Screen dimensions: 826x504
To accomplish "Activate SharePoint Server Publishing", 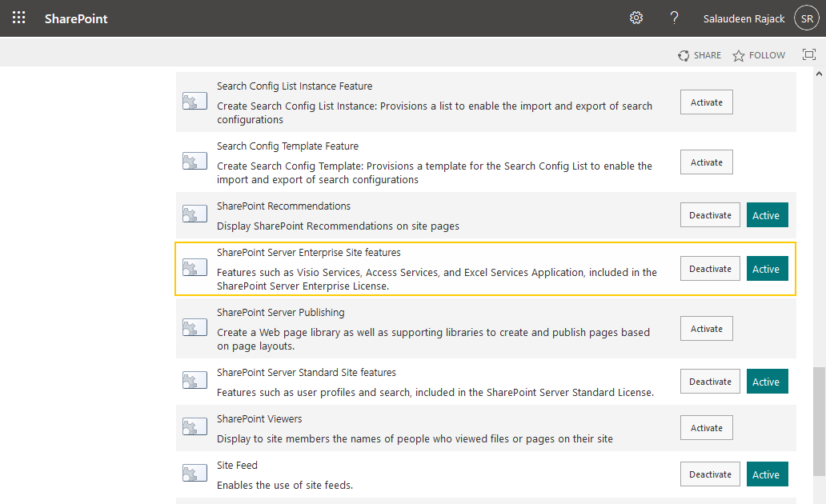I will point(706,328).
